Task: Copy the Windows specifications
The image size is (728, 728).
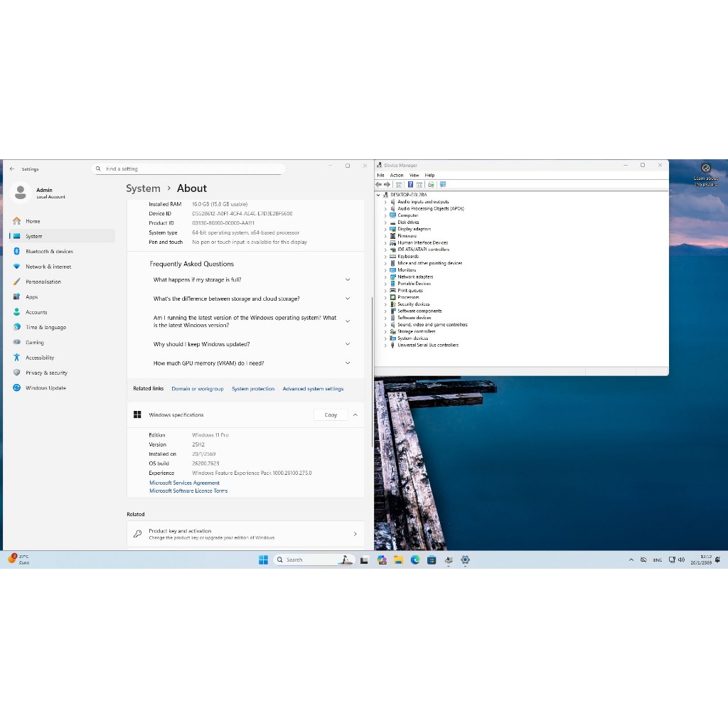Action: click(x=331, y=414)
